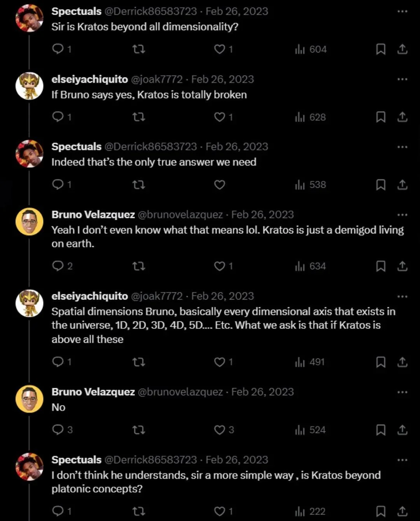Open more options on Bruno's 'No' tweet
Image resolution: width=420 pixels, height=521 pixels.
tap(402, 392)
